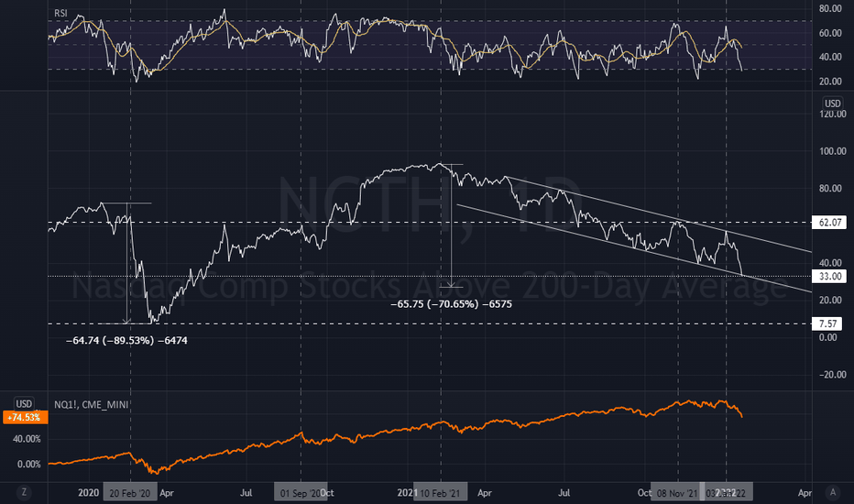Select the 01 Sep '20 date marker
854x504 pixels.
click(301, 493)
